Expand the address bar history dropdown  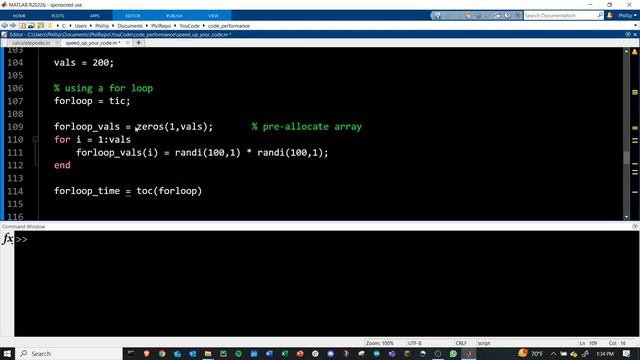click(x=635, y=26)
